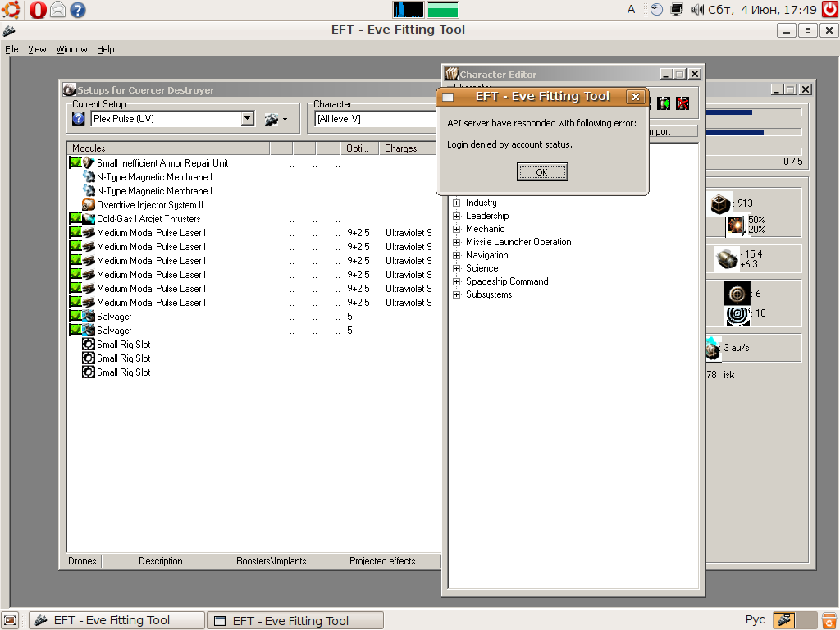The image size is (840, 630).
Task: Click the warp speed icon beside 3 au/s
Action: coord(713,349)
